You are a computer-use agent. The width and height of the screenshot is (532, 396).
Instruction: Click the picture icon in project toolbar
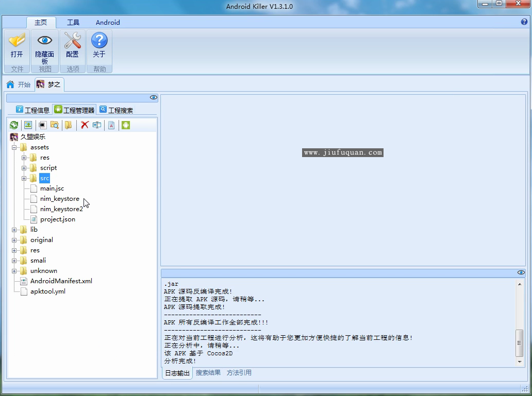click(x=28, y=125)
